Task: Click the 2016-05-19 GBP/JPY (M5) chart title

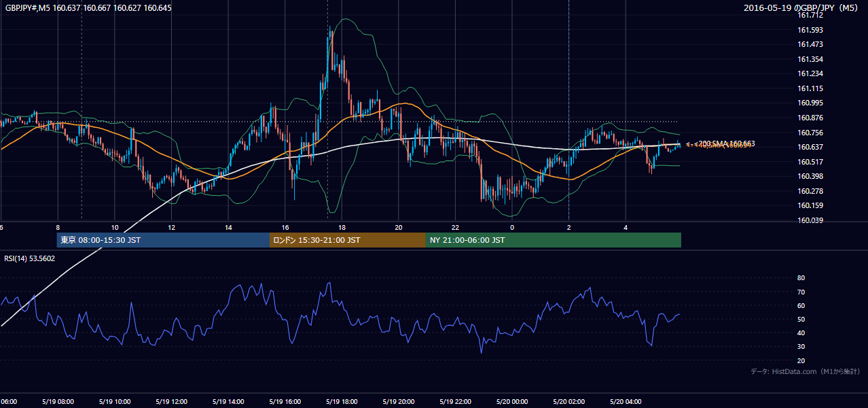Action: [x=802, y=8]
